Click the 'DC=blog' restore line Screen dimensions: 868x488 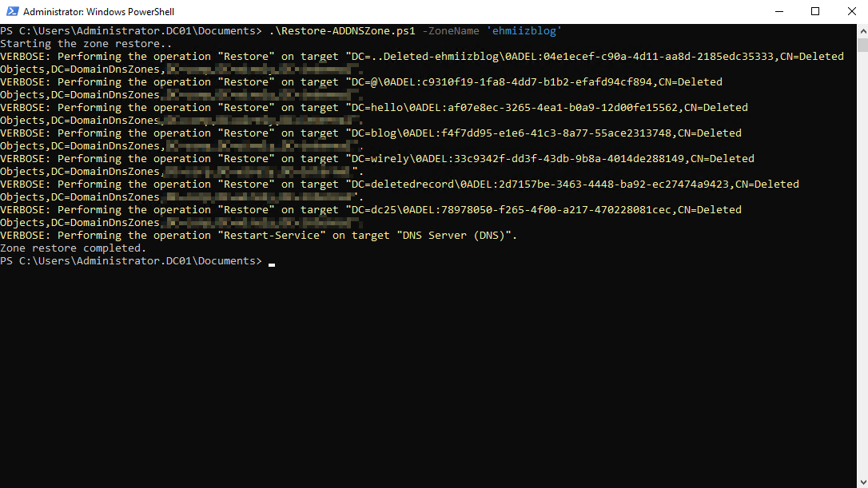tap(371, 133)
